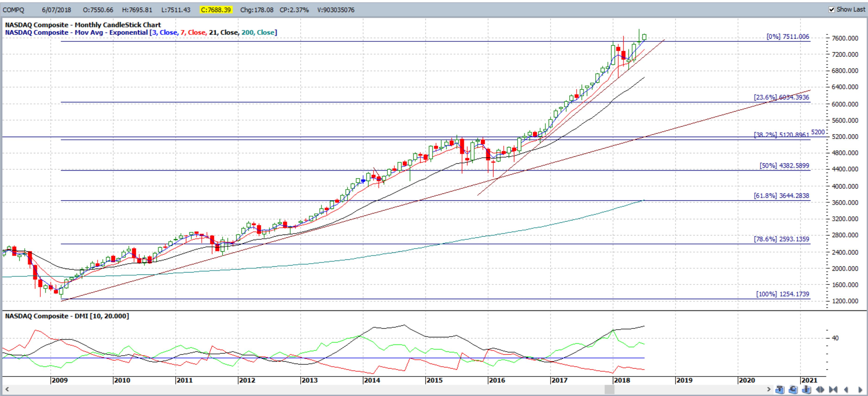This screenshot has height=396, width=868.
Task: Click the [38.2%] 5120.8961 Fibonacci label
Action: click(781, 135)
